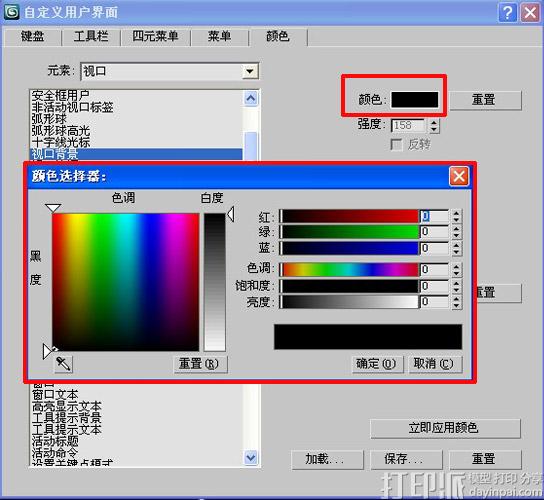Close the 颜色选择器 color selector dialog

click(459, 176)
